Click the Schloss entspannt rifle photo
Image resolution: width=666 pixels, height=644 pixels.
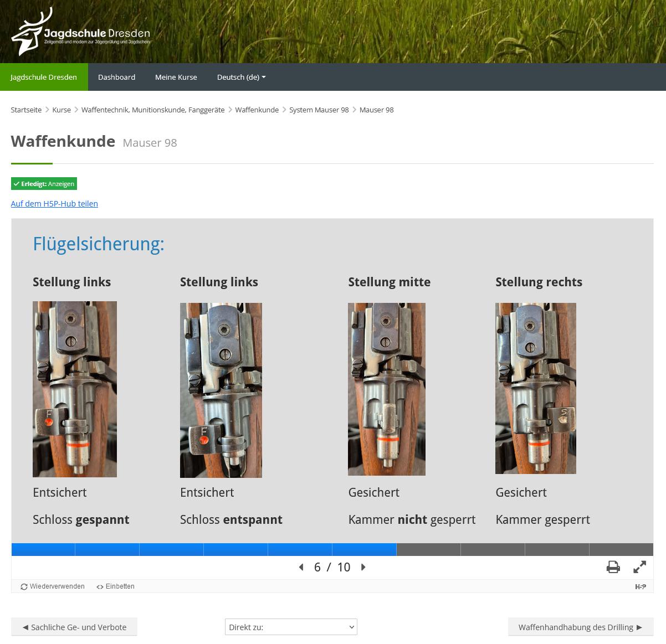click(221, 390)
